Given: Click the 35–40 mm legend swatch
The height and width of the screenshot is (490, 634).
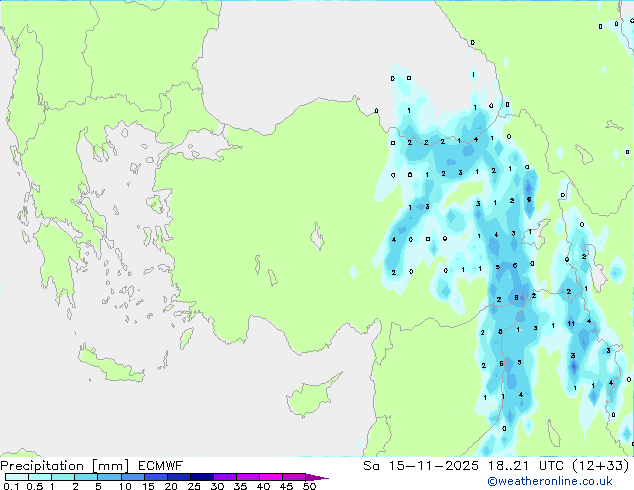Looking at the screenshot, I should [247, 477].
